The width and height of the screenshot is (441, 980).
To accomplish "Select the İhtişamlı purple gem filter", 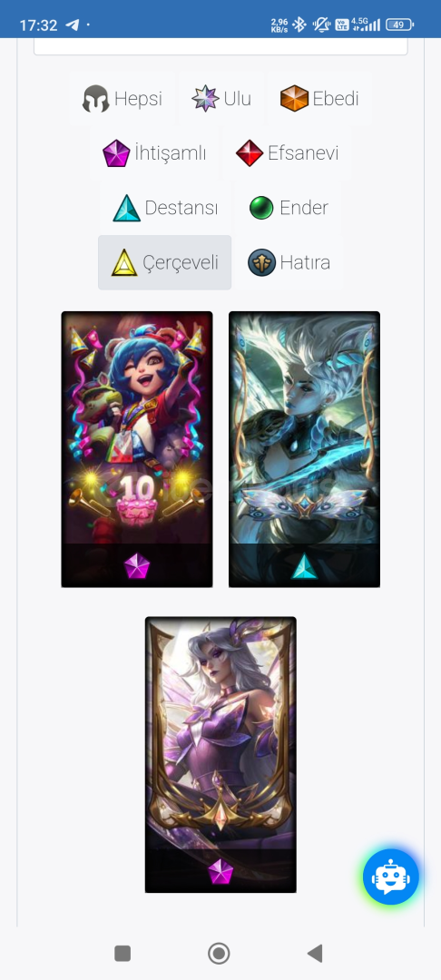I will click(154, 153).
